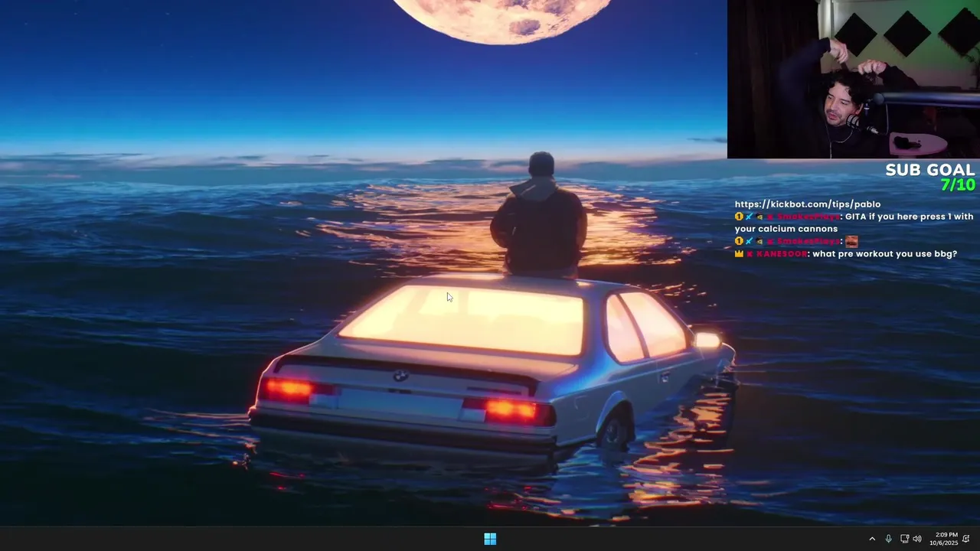Click the microphone tray icon
The height and width of the screenshot is (551, 980).
pyautogui.click(x=888, y=539)
